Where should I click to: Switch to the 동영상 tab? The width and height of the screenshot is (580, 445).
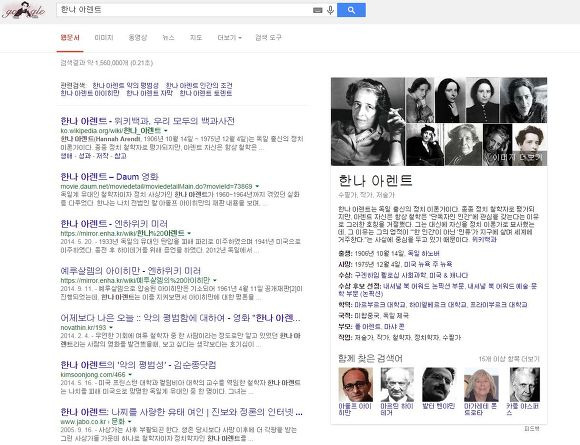click(x=138, y=38)
